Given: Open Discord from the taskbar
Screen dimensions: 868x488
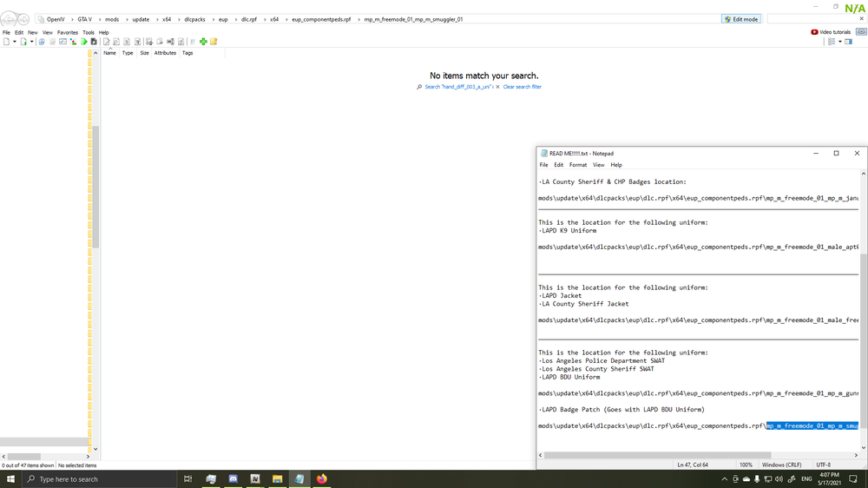Looking at the screenshot, I should [233, 479].
